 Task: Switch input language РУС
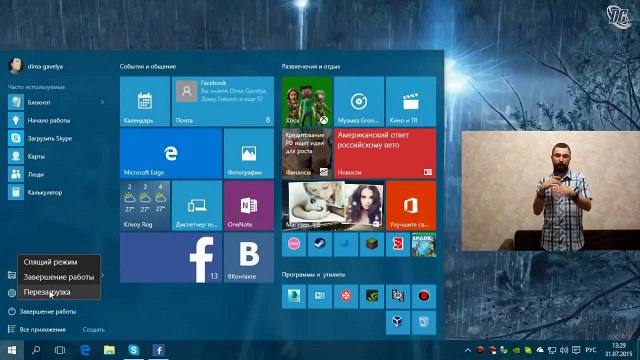(591, 350)
